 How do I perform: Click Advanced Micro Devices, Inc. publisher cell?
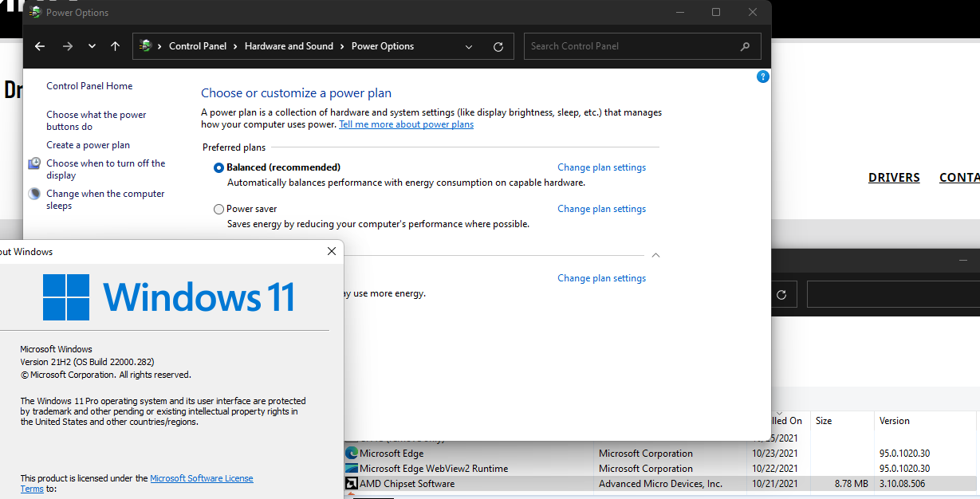click(x=661, y=484)
